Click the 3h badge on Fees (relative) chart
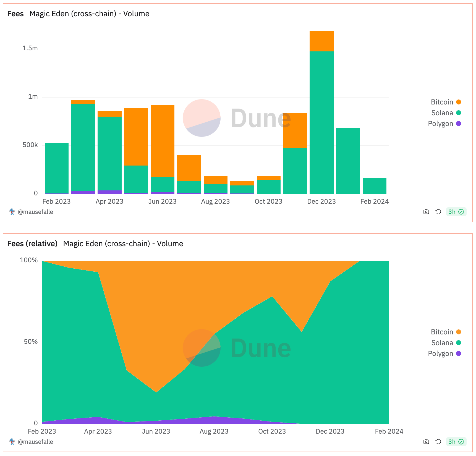Screen dimensions: 476x456 click(456, 442)
